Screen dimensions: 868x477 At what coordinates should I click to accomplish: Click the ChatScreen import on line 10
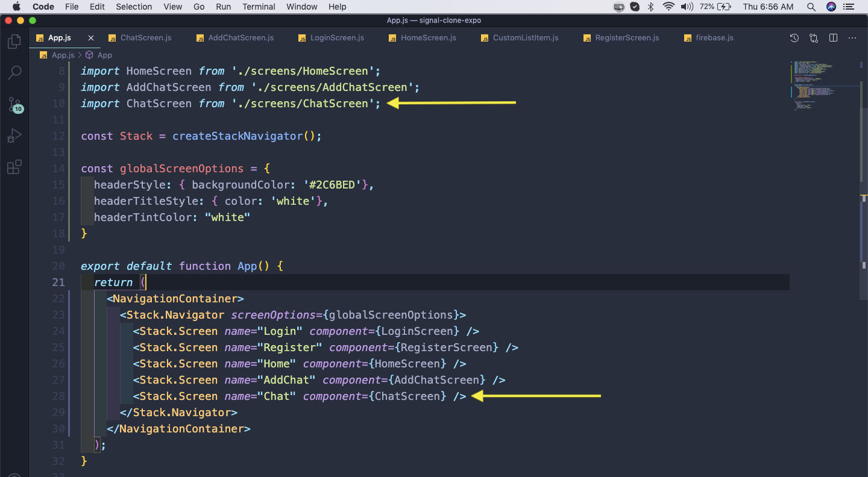[159, 104]
